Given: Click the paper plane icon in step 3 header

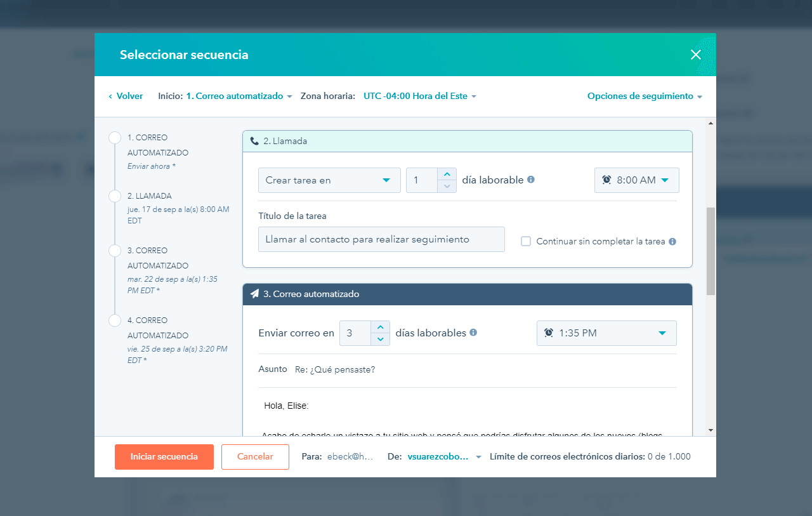Looking at the screenshot, I should 254,294.
